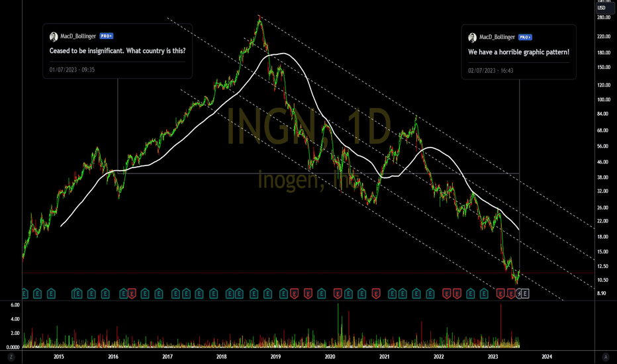Viewport: 617px width, 364px height.
Task: Click the 68.00 price scale label
Action: pyautogui.click(x=602, y=130)
